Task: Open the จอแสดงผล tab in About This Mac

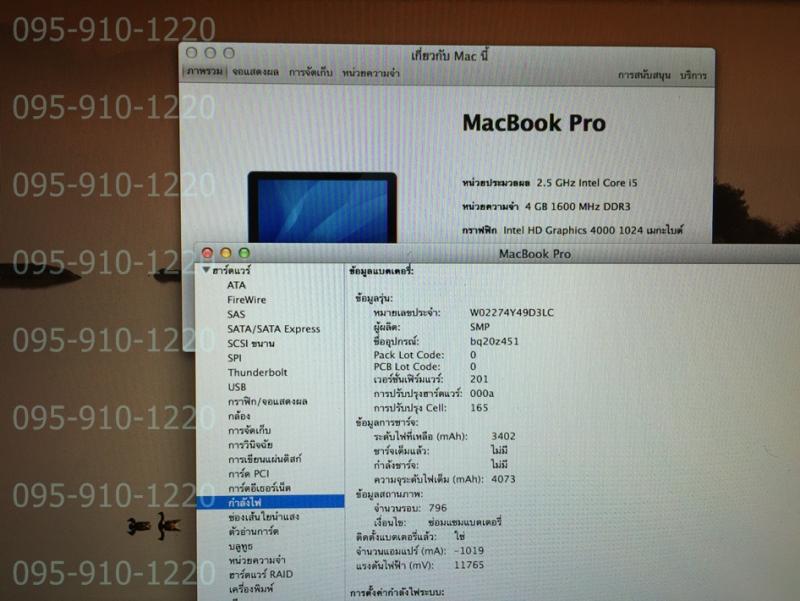Action: pyautogui.click(x=255, y=72)
